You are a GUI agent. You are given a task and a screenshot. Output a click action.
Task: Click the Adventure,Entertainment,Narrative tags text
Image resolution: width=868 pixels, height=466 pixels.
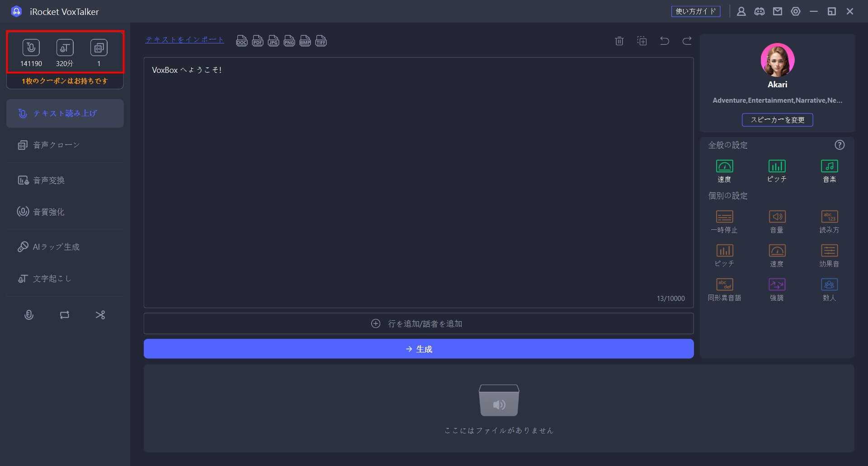click(777, 100)
